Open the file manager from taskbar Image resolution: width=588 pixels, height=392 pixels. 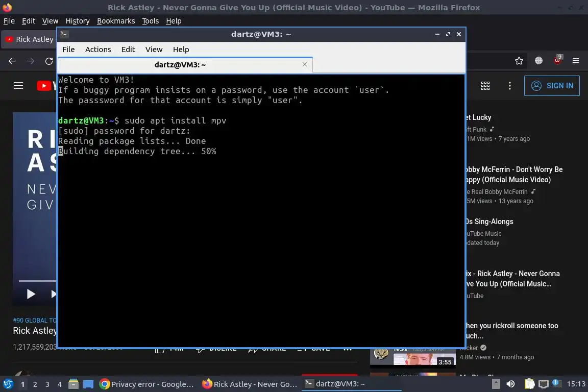click(73, 384)
